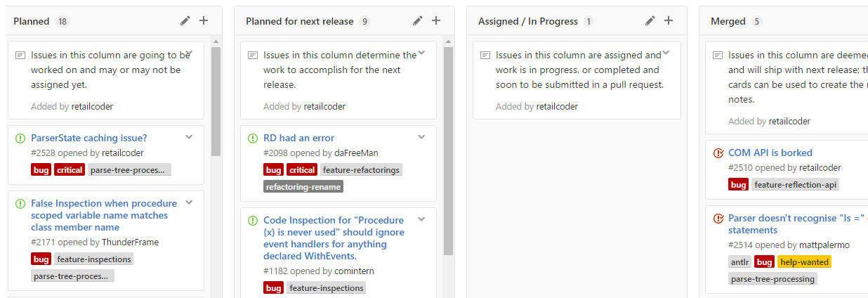The image size is (868, 298).
Task: Click the issue icon next to COM API is borked
Action: [x=718, y=153]
